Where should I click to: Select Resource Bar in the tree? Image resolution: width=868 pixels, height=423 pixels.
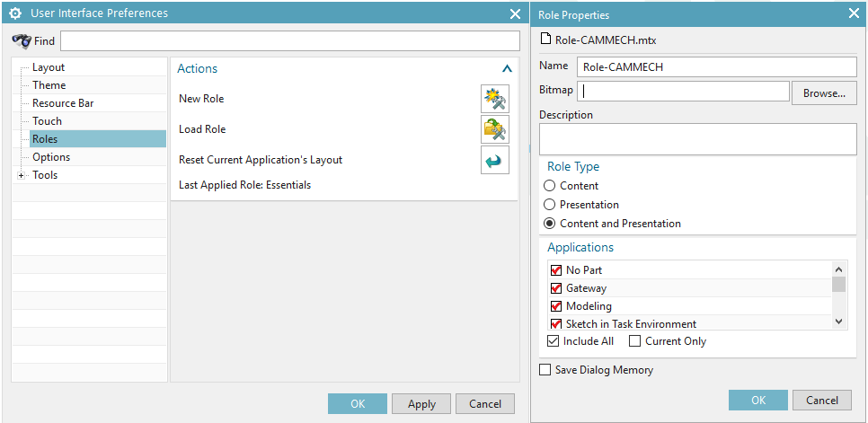point(63,103)
